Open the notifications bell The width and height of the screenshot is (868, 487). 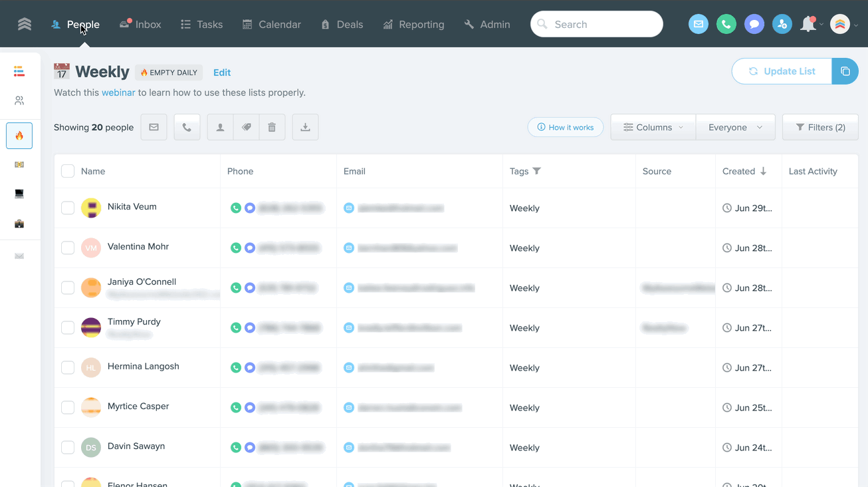click(x=808, y=25)
